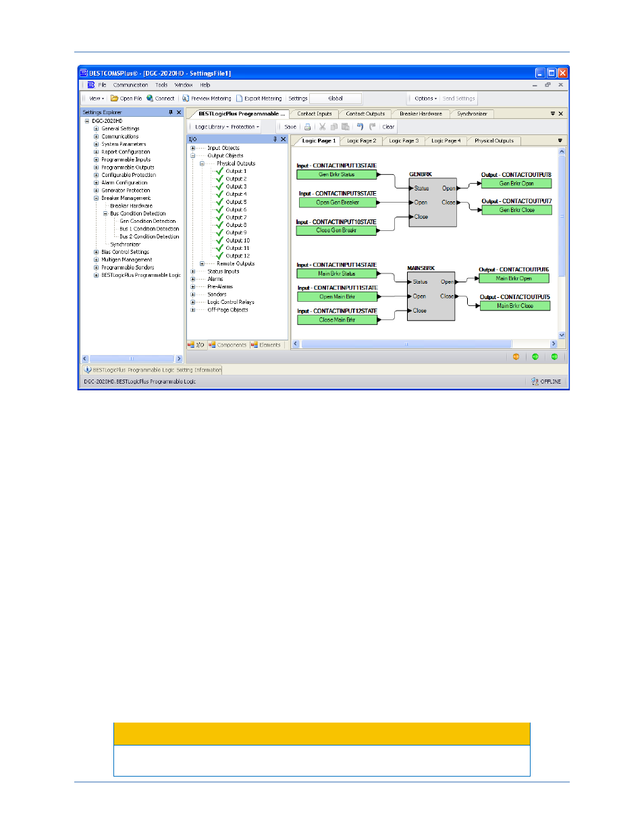Click the redo arrow icon
The width and height of the screenshot is (644, 834).
tap(372, 127)
